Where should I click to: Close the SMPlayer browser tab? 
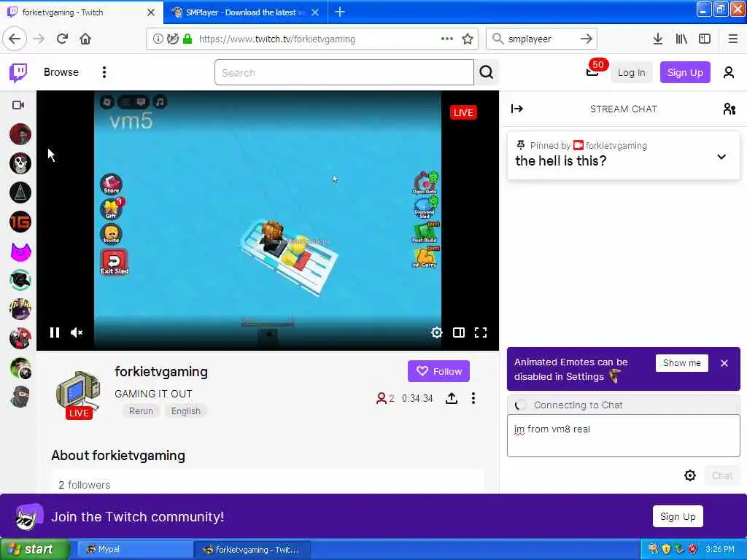[x=315, y=12]
